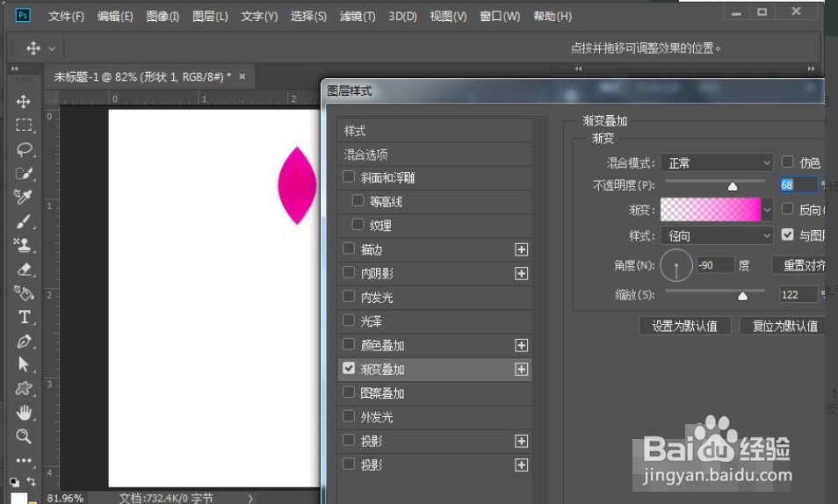Select 混合选项 in styles list
This screenshot has width=838, height=504.
435,155
